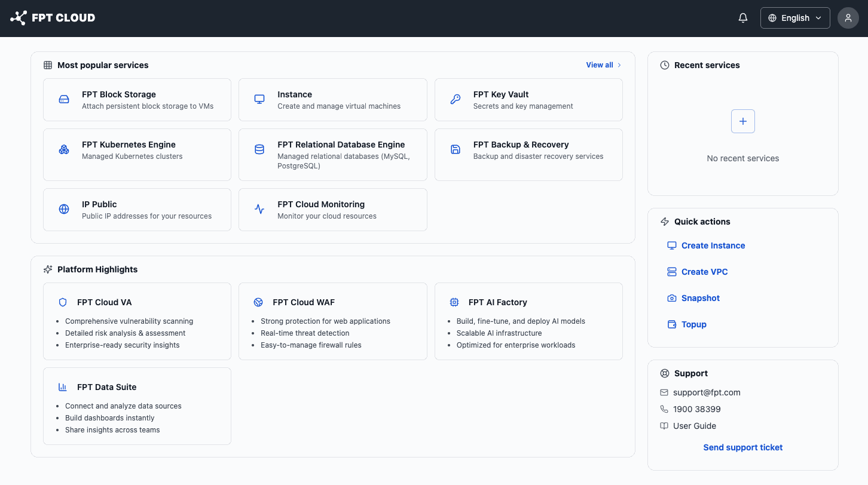The width and height of the screenshot is (868, 485).
Task: Click the Most popular services grid icon
Action: pyautogui.click(x=48, y=65)
